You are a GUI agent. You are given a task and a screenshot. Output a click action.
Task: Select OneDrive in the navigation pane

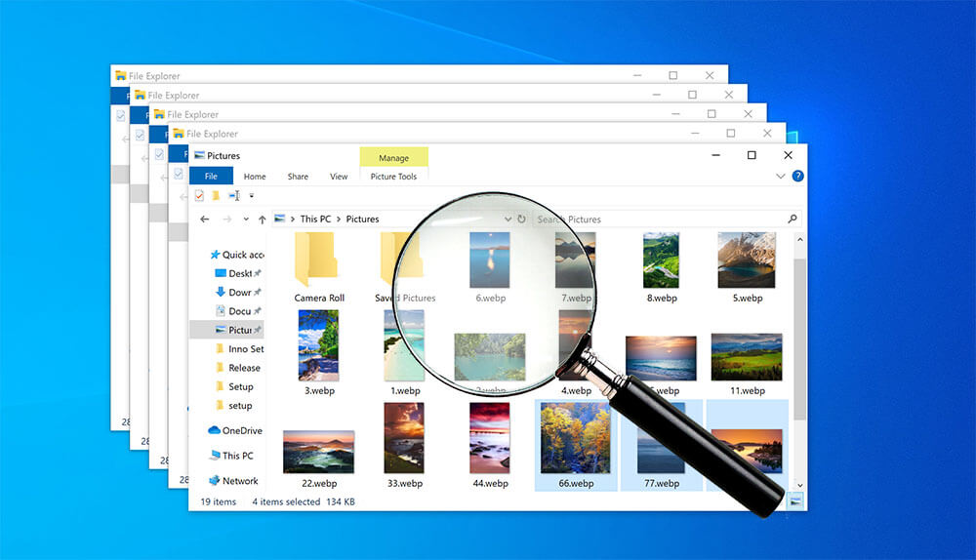pyautogui.click(x=241, y=430)
